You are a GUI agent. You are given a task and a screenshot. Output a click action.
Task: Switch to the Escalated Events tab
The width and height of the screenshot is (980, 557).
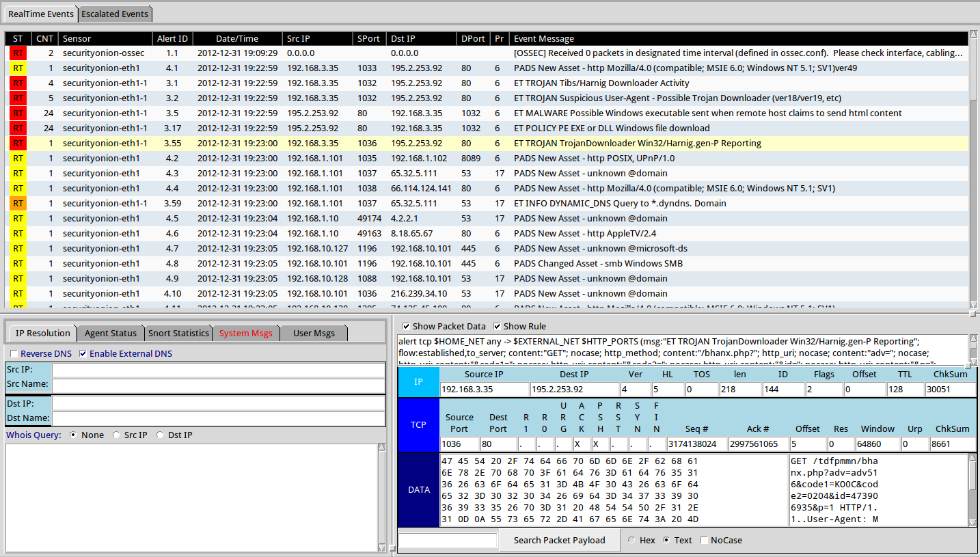pyautogui.click(x=115, y=13)
